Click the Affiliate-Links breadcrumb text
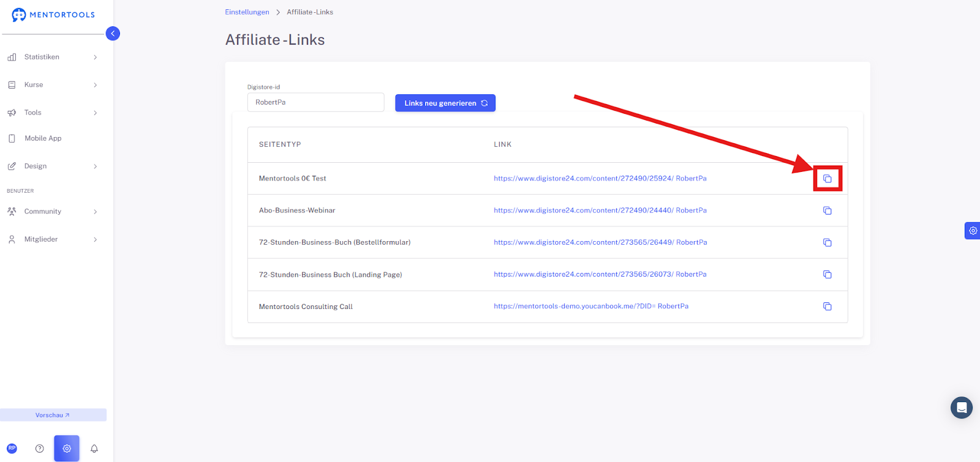This screenshot has width=980, height=462. point(310,12)
